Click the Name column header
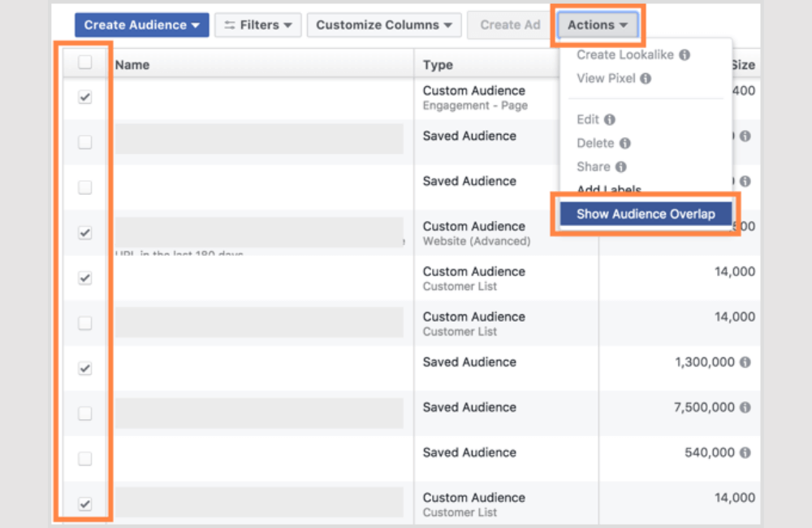The height and width of the screenshot is (528, 812). coord(132,65)
